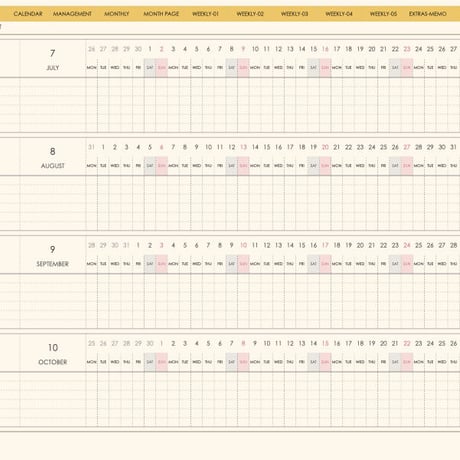460x460 pixels.
Task: Click the JULY month label
Action: [x=53, y=68]
